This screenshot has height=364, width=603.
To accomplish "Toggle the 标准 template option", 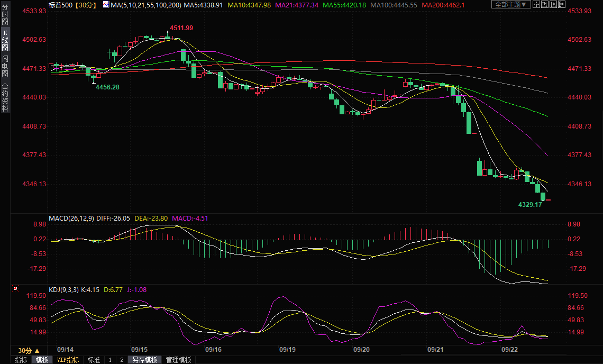I will coord(94,360).
